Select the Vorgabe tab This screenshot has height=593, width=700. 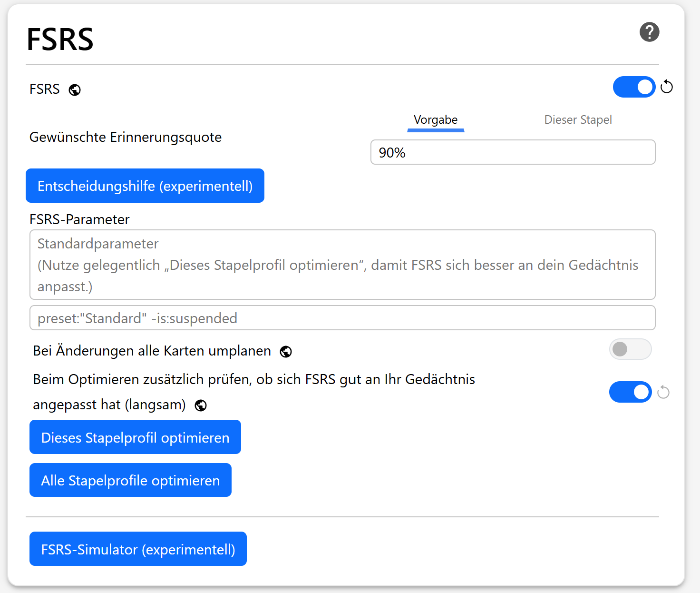pyautogui.click(x=436, y=120)
